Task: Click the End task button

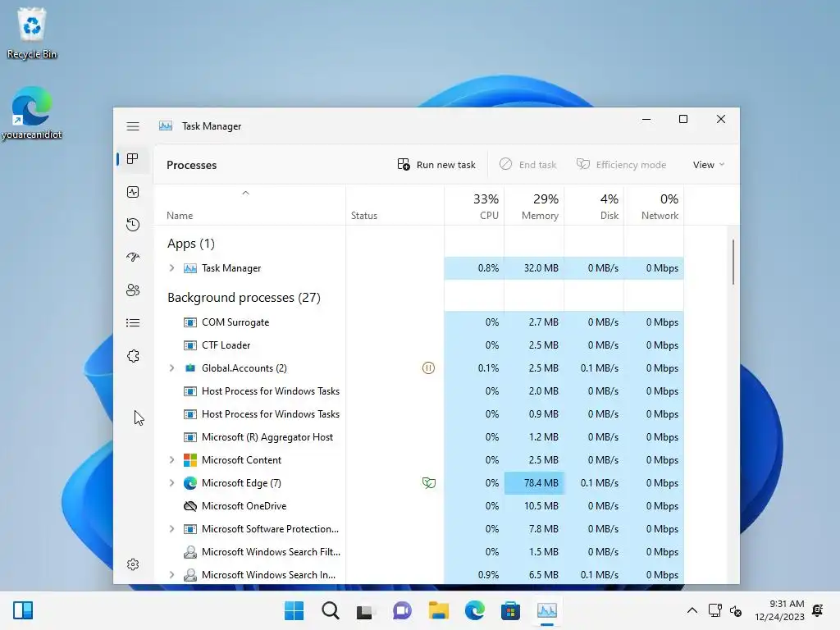Action: 527,165
